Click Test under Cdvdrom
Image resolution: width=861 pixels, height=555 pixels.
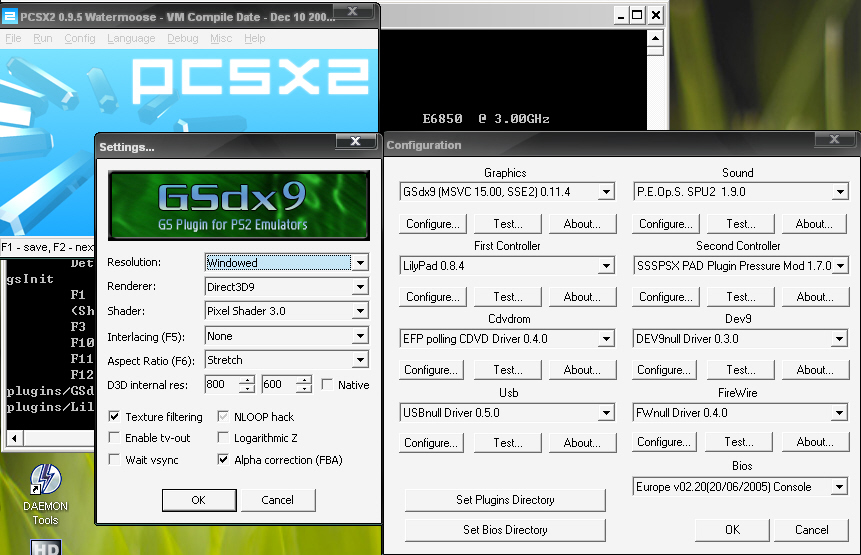[x=508, y=370]
